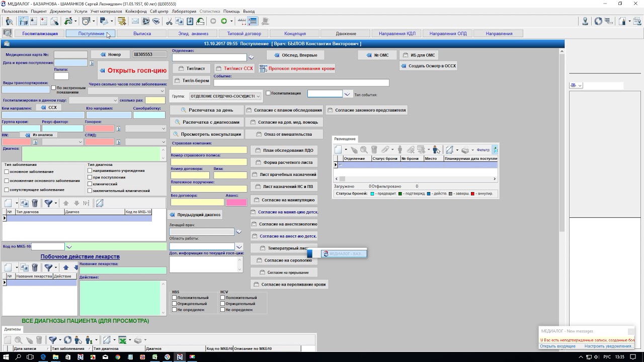Screen dimensions: 644x362
Task: Expand the Отделение field dropdown arrow
Action: [251, 57]
